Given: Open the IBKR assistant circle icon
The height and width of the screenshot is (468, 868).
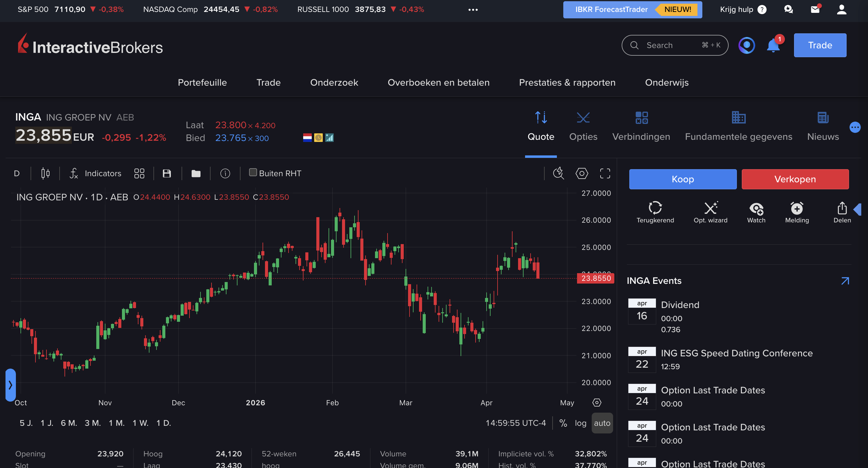Looking at the screenshot, I should (x=747, y=45).
